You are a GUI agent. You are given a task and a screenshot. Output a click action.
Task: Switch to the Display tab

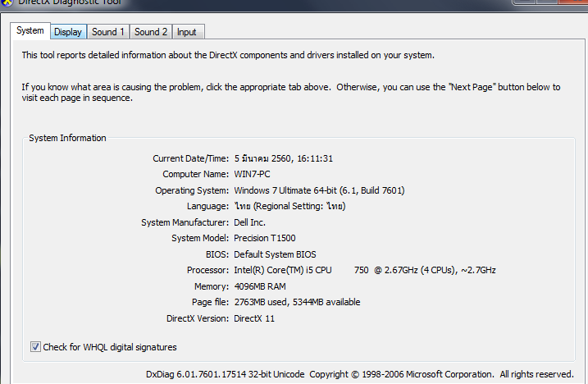[68, 32]
